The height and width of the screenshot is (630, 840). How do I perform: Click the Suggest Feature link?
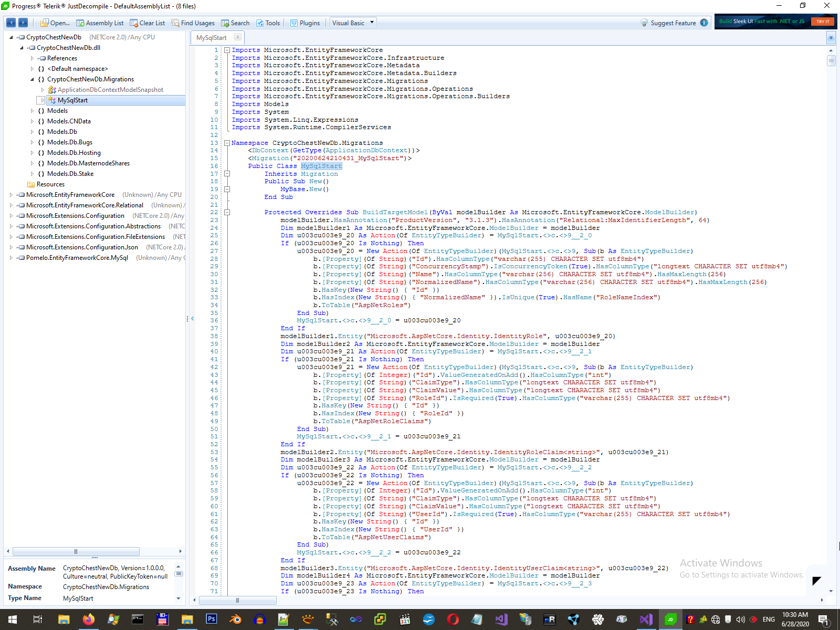[668, 23]
